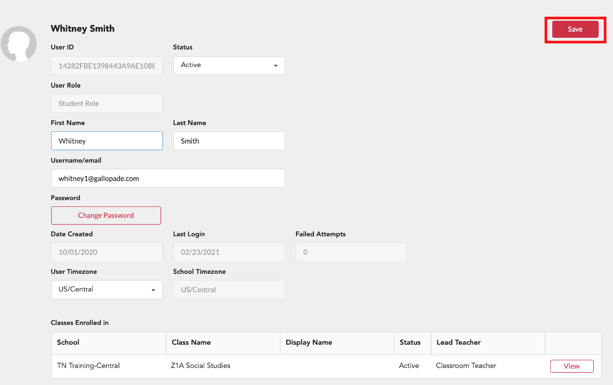Focus the Last Name field with Smith
The width and height of the screenshot is (613, 385).
(229, 141)
